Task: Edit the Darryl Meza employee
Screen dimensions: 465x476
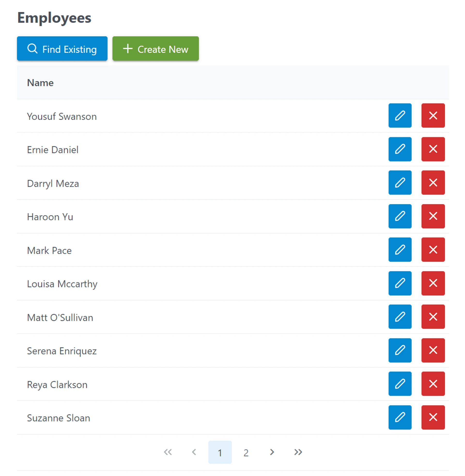Action: pos(400,183)
